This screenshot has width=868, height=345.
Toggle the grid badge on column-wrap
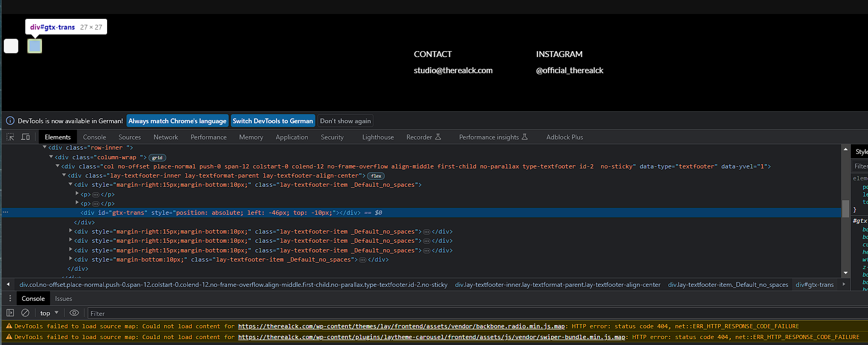(157, 158)
